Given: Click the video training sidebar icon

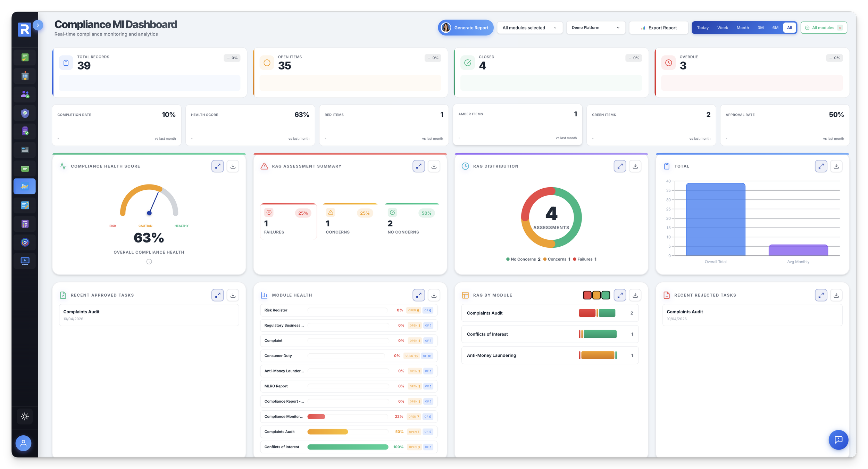Looking at the screenshot, I should pos(24,261).
